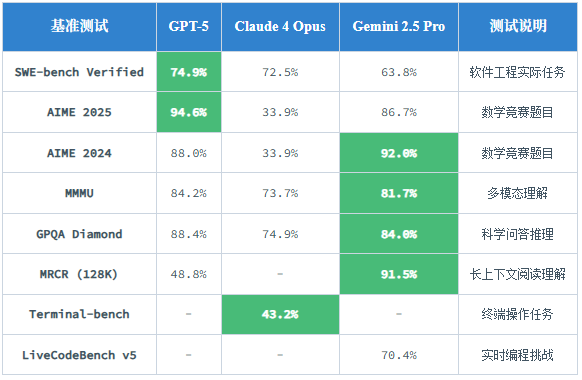The height and width of the screenshot is (380, 582).
Task: Select the 基准测试 header cell
Action: pos(79,26)
